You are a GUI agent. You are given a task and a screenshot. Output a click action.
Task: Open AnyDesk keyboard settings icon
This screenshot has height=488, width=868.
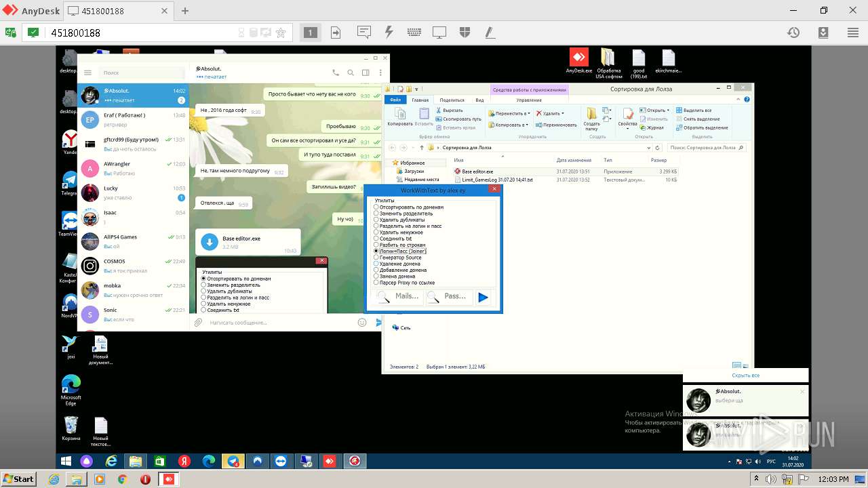coord(414,33)
